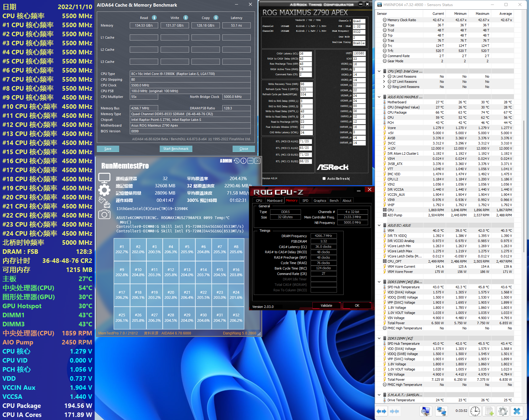Click OK in ROG CPU-Z
This screenshot has height=420, width=529.
pos(357,305)
